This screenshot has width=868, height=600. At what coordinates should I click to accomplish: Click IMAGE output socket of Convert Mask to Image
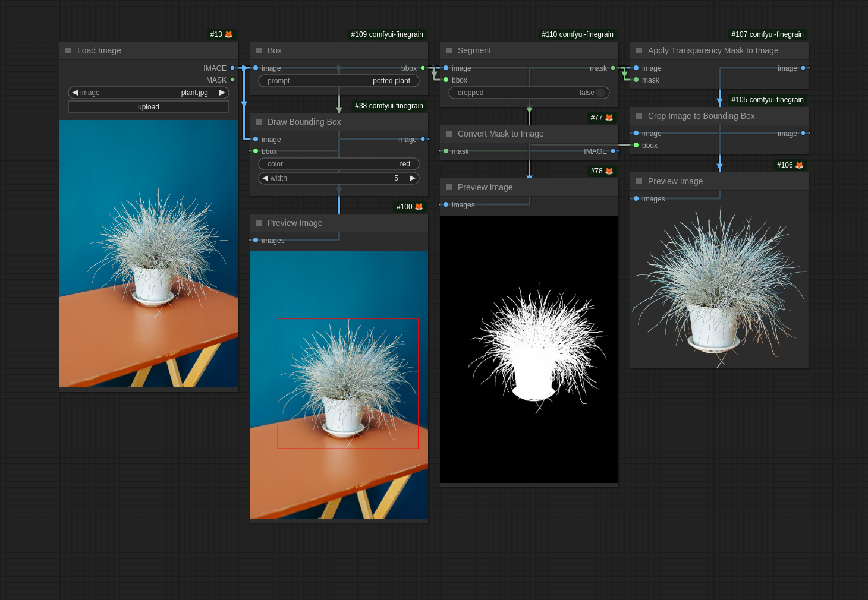click(613, 151)
